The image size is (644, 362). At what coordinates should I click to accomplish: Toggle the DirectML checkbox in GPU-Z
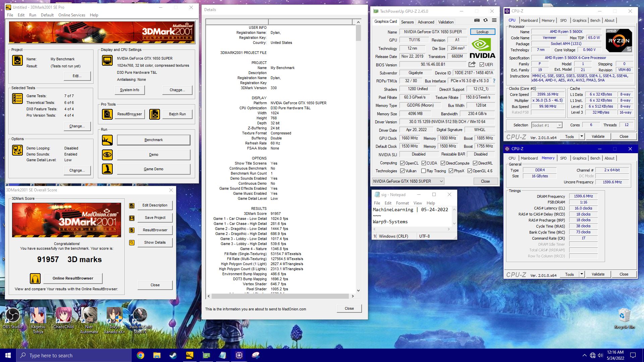point(475,163)
